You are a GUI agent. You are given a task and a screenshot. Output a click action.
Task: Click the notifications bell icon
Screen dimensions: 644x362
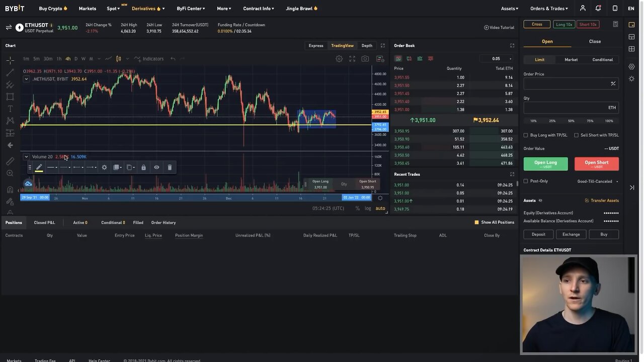[598, 8]
